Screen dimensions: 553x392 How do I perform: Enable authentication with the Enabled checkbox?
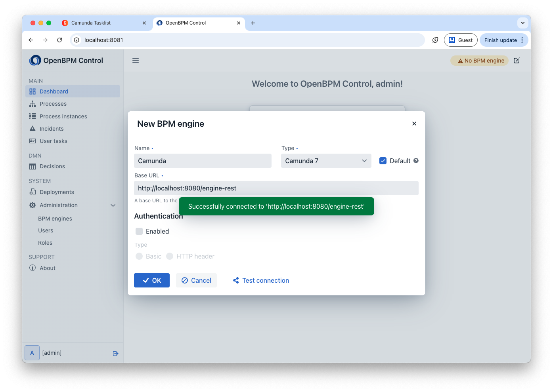139,231
